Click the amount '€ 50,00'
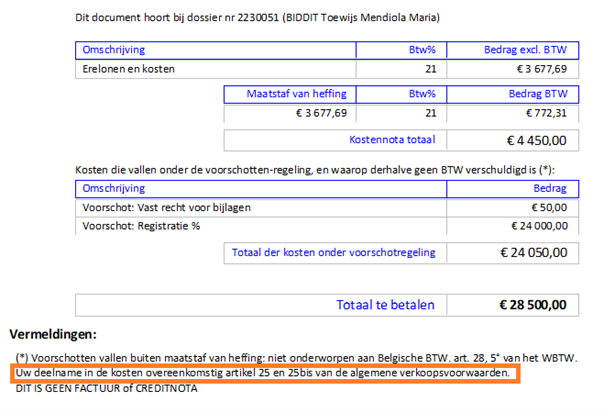Screen dimensions: 604x413 coord(549,208)
